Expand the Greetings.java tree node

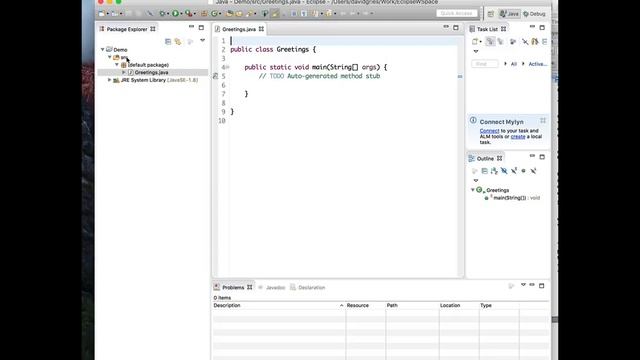tap(124, 72)
